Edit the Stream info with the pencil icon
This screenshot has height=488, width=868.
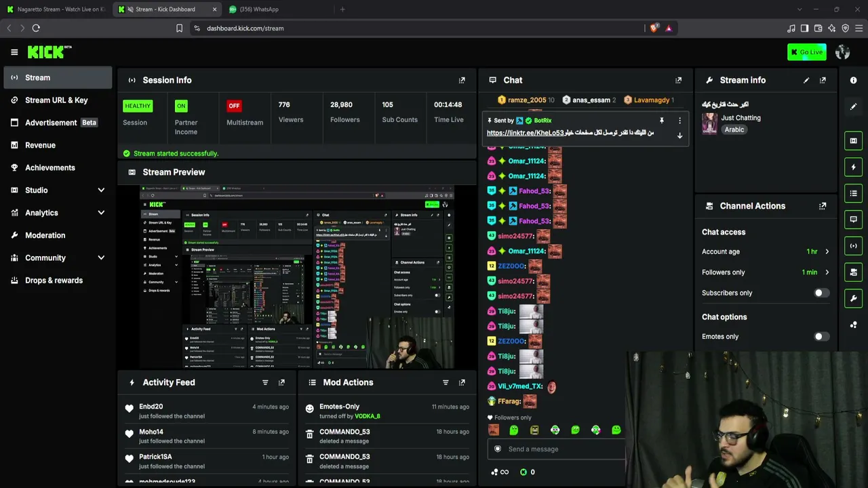pyautogui.click(x=806, y=80)
